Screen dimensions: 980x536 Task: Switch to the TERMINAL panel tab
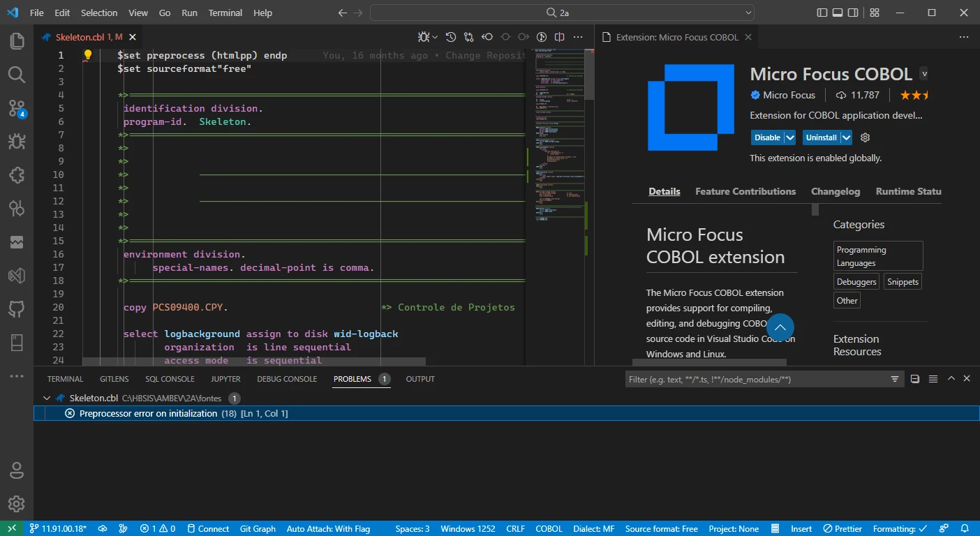(x=65, y=379)
